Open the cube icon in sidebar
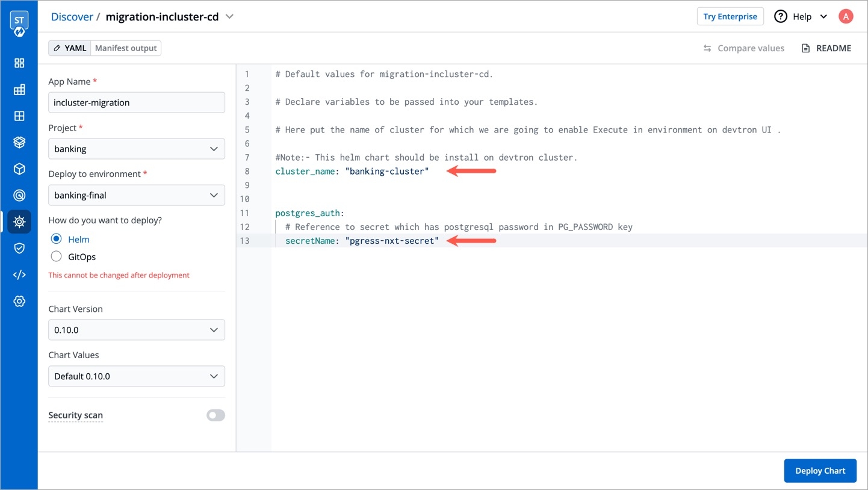Image resolution: width=868 pixels, height=490 pixels. coord(19,169)
